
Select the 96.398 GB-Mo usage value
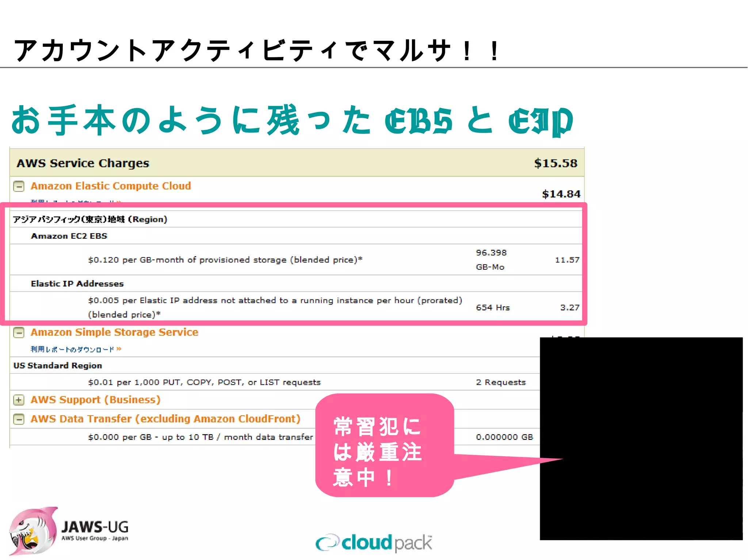pos(491,260)
